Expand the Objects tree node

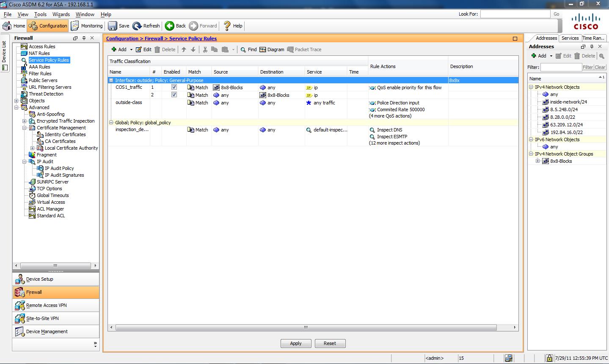[x=17, y=101]
